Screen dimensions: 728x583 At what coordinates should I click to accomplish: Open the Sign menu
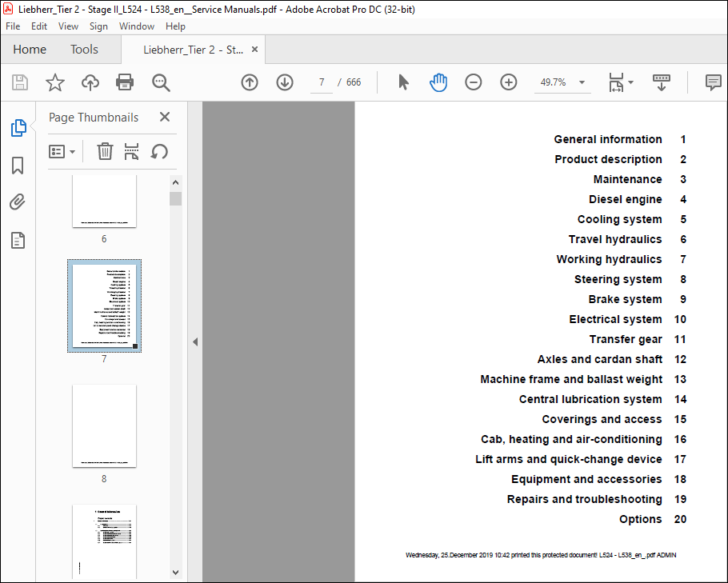point(98,26)
